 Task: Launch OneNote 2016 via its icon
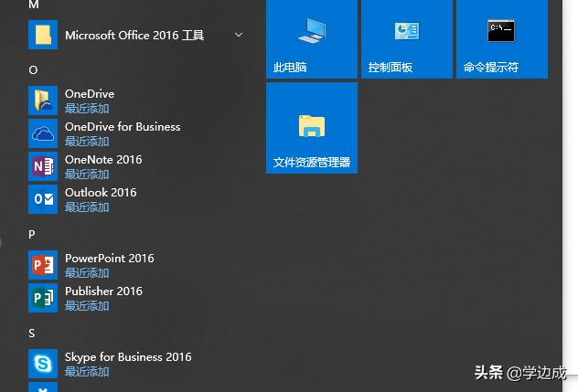click(x=43, y=166)
